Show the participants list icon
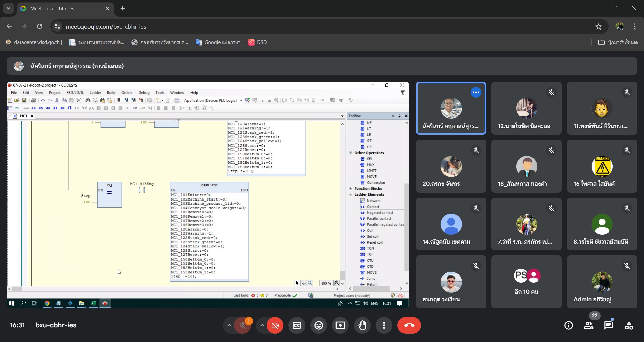 pos(588,325)
